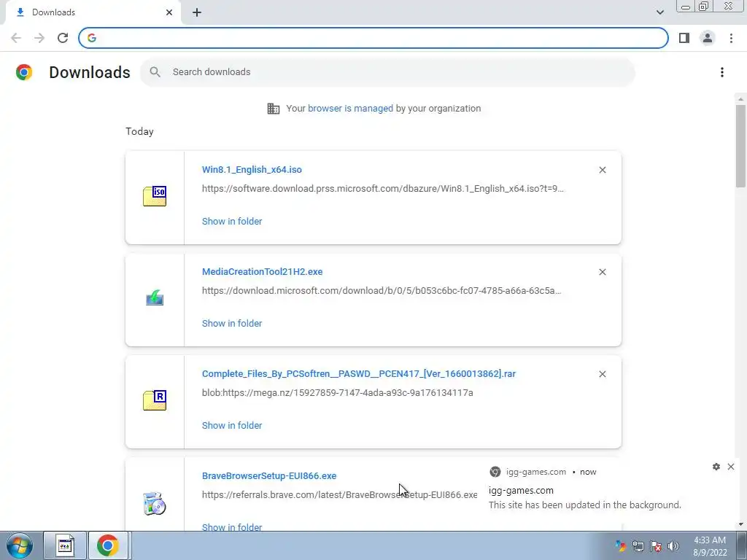Focus the Chrome address bar
The width and height of the screenshot is (747, 560).
[373, 38]
